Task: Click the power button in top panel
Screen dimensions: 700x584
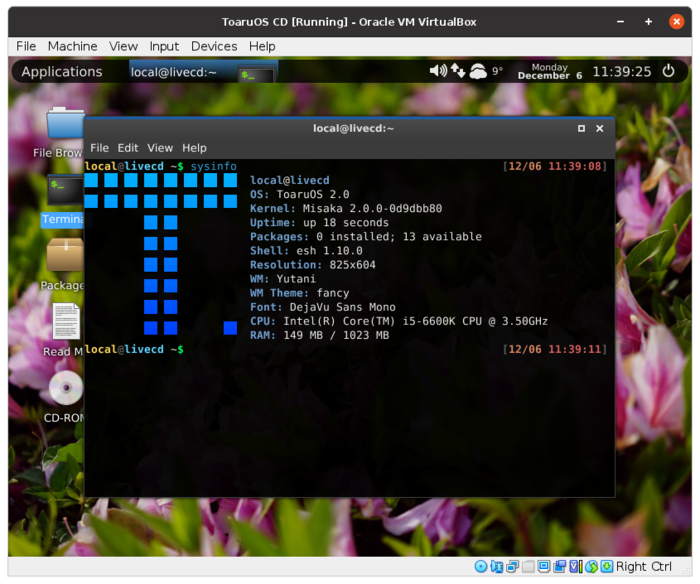Action: (668, 71)
